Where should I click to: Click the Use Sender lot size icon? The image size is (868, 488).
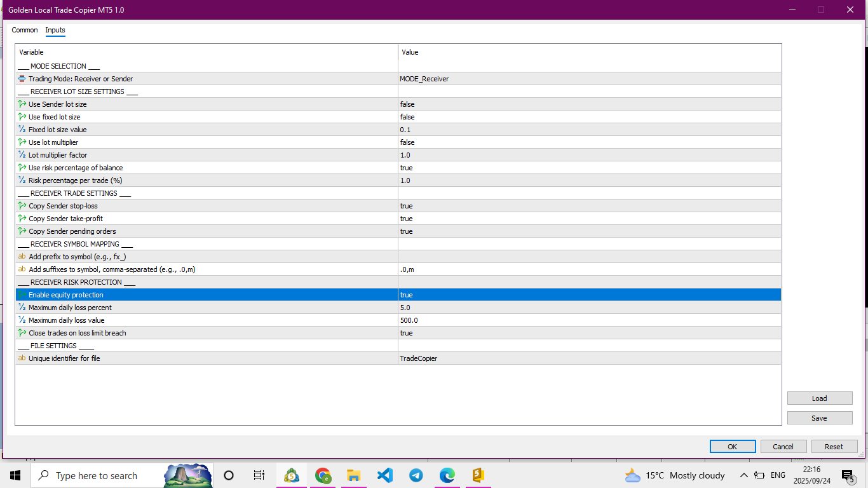(22, 104)
